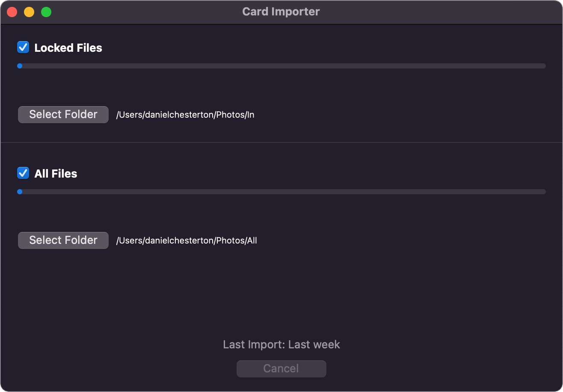Click the green zoom traffic light

tap(45, 12)
